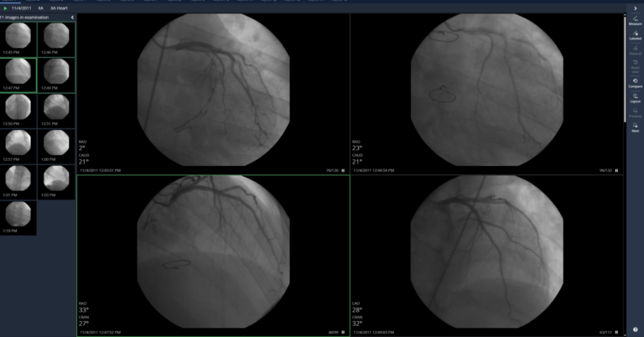Pause the top-left 12:45:51 PM cine run
This screenshot has width=644, height=337.
[x=342, y=170]
